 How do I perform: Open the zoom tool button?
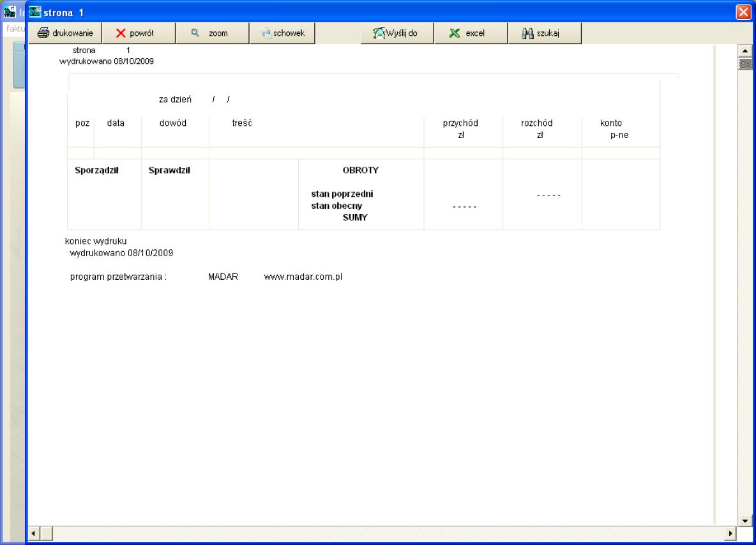coord(213,33)
